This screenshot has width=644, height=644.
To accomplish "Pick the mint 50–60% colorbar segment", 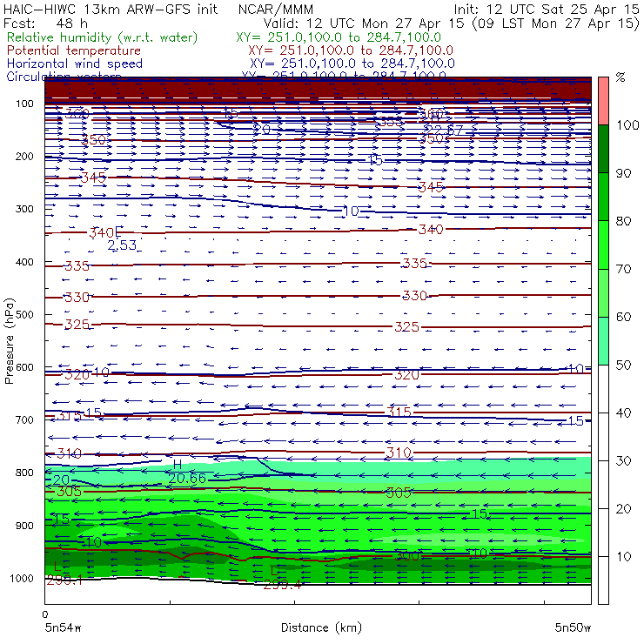I will coord(603,341).
